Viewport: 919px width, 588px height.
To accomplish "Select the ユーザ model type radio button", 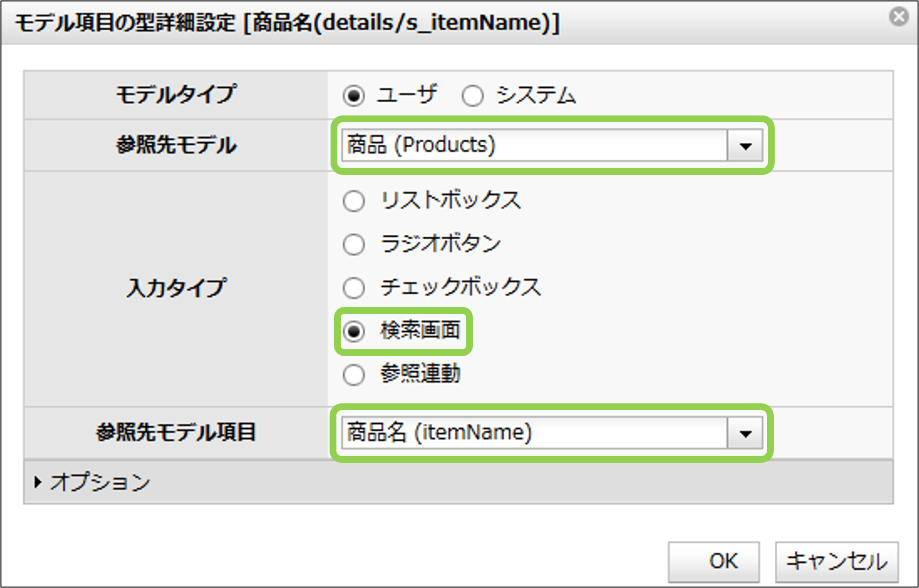I will click(x=354, y=95).
